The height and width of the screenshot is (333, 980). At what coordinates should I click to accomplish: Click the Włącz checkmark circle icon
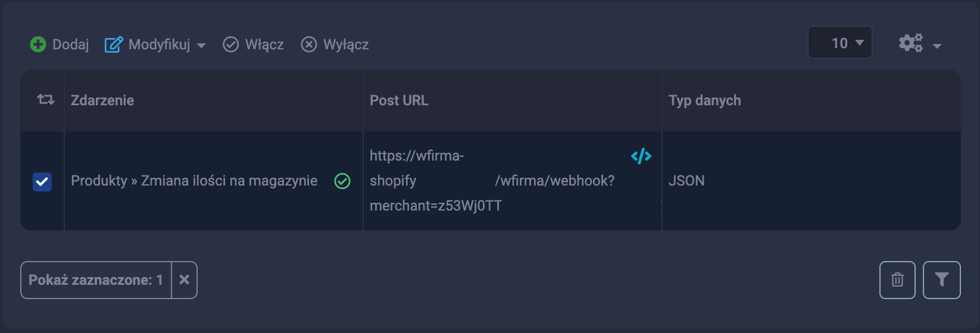(230, 45)
